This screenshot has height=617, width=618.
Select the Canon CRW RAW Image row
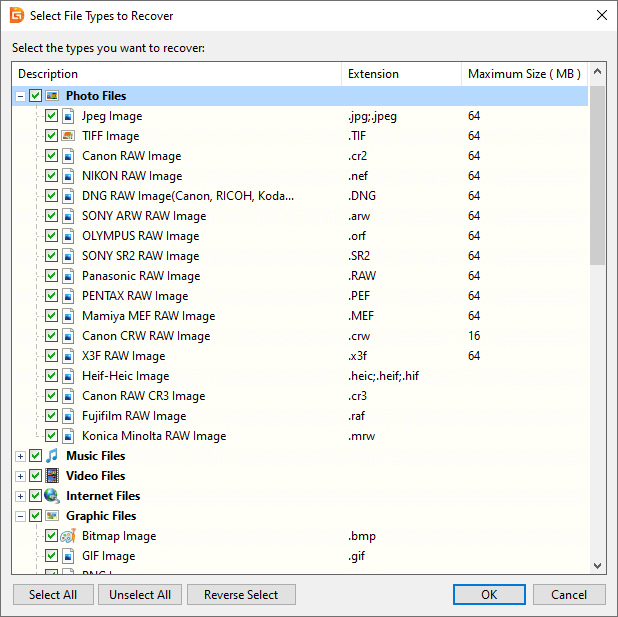146,336
